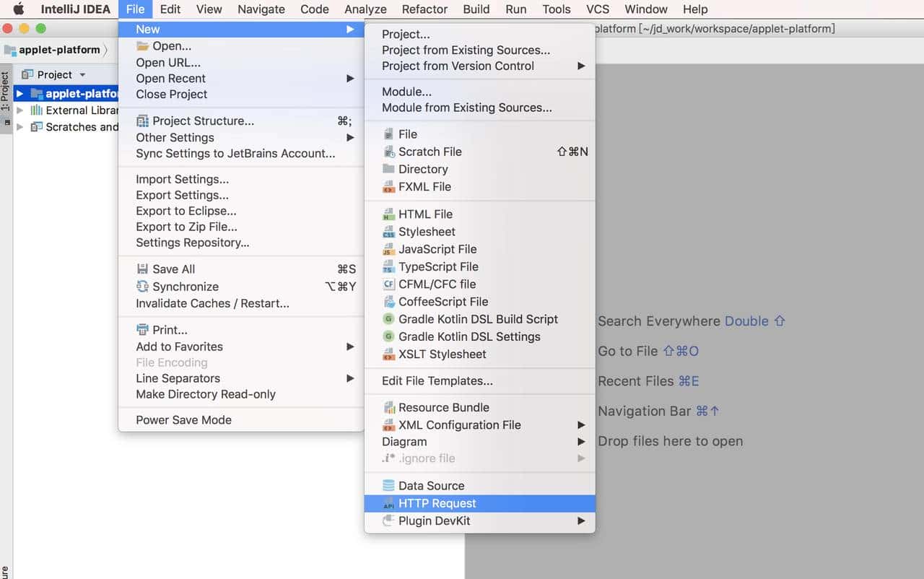Screen dimensions: 924x579
Task: Click the CFML/CFC file icon
Action: click(x=388, y=284)
